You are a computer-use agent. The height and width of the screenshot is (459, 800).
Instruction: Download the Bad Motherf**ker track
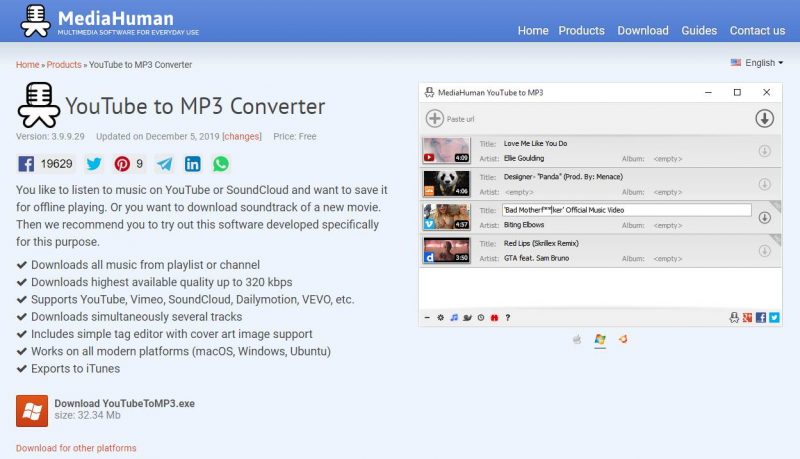tap(764, 218)
